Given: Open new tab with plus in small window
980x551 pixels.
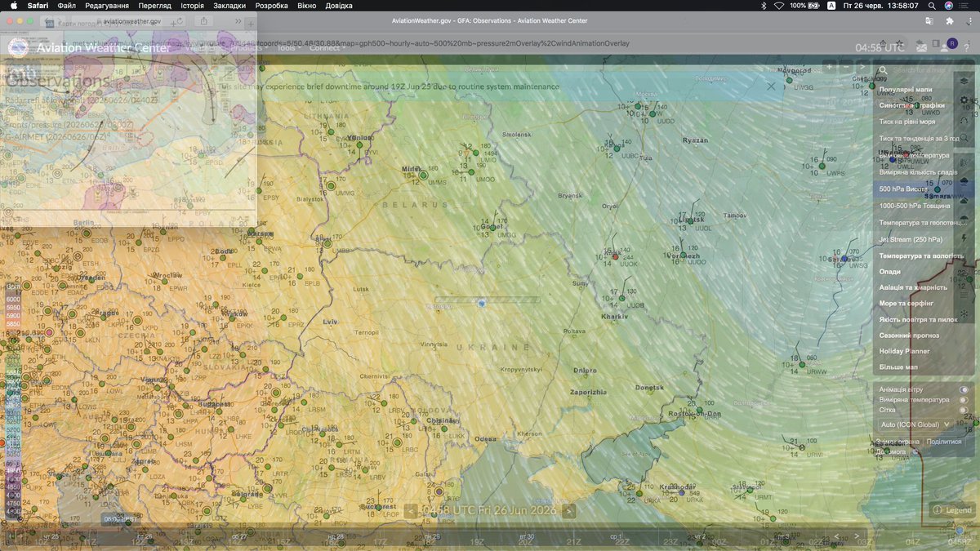Looking at the screenshot, I should pos(251,24).
